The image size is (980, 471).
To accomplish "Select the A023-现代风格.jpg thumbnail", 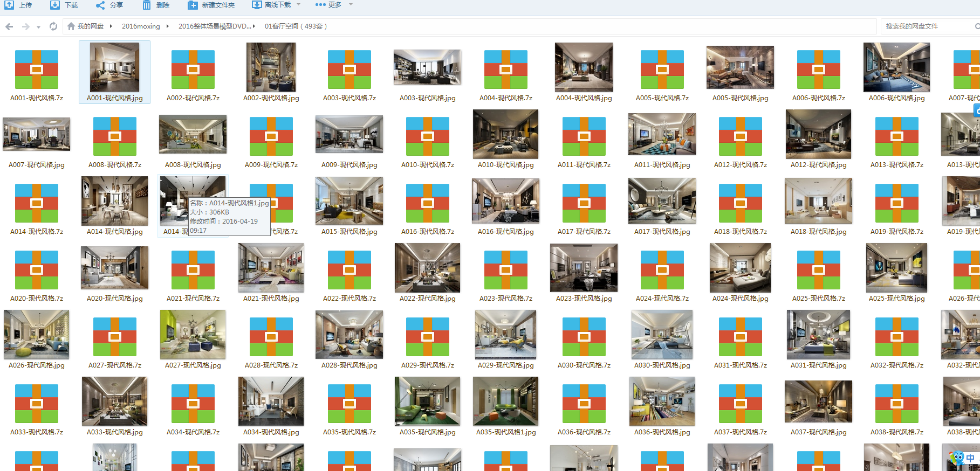I will [584, 268].
